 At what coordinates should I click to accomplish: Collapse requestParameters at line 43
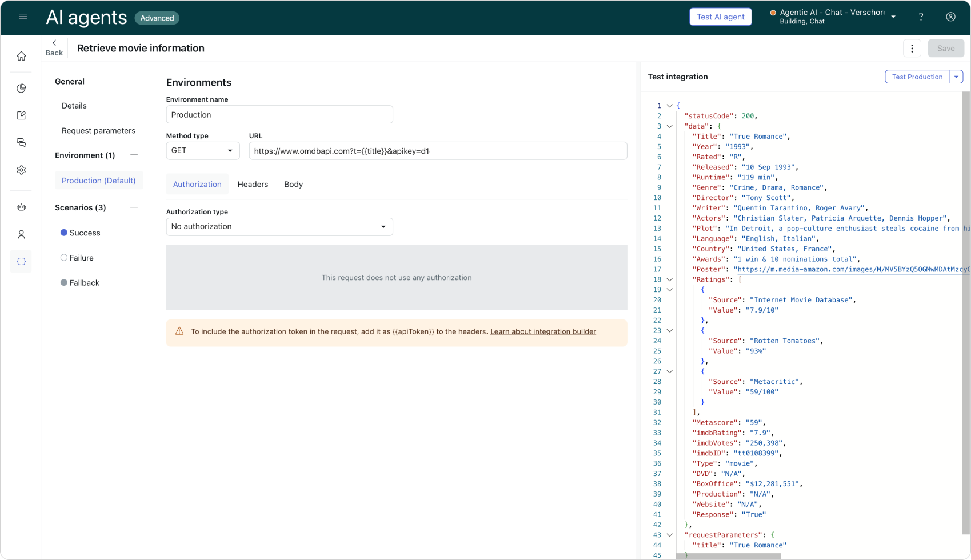pyautogui.click(x=670, y=535)
